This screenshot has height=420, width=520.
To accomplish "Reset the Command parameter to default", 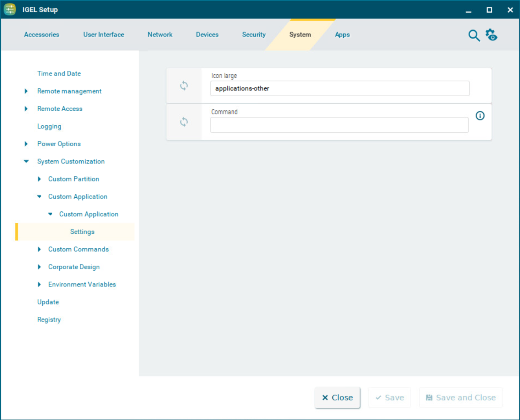I will 184,122.
